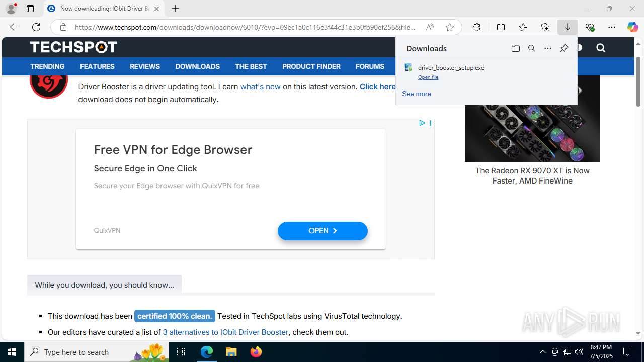Open the Favorites list icon
The height and width of the screenshot is (362, 644).
click(523, 27)
